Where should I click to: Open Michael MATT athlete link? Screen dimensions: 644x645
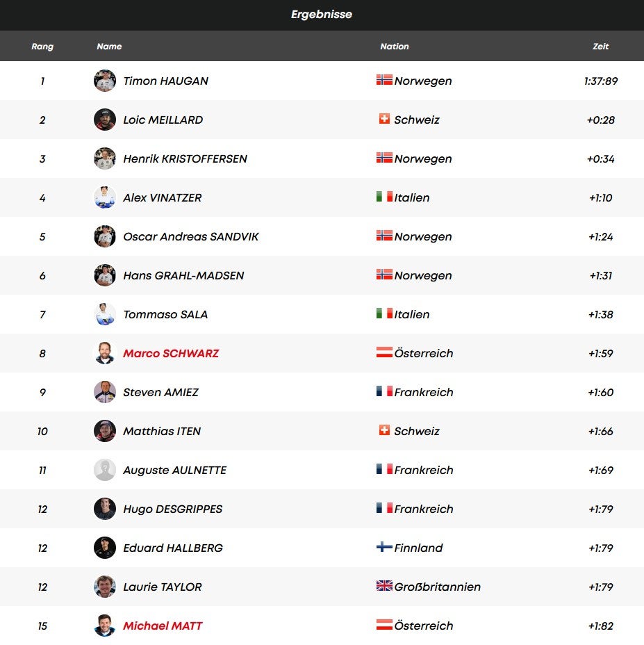click(x=163, y=626)
